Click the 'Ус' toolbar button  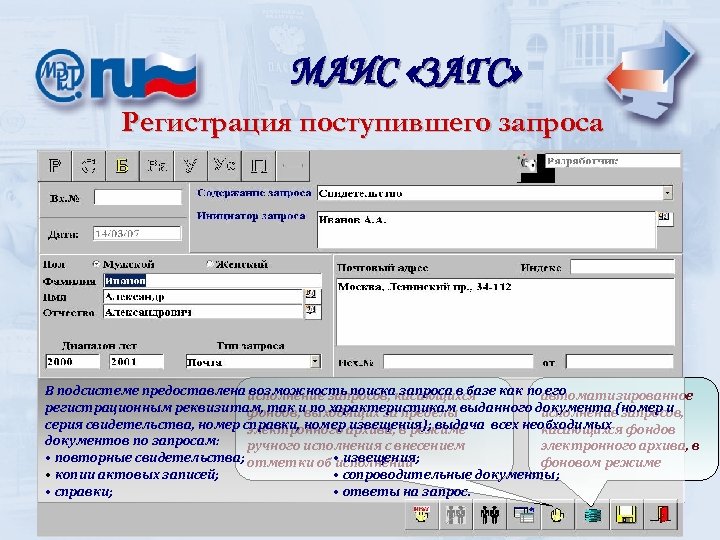click(x=225, y=166)
